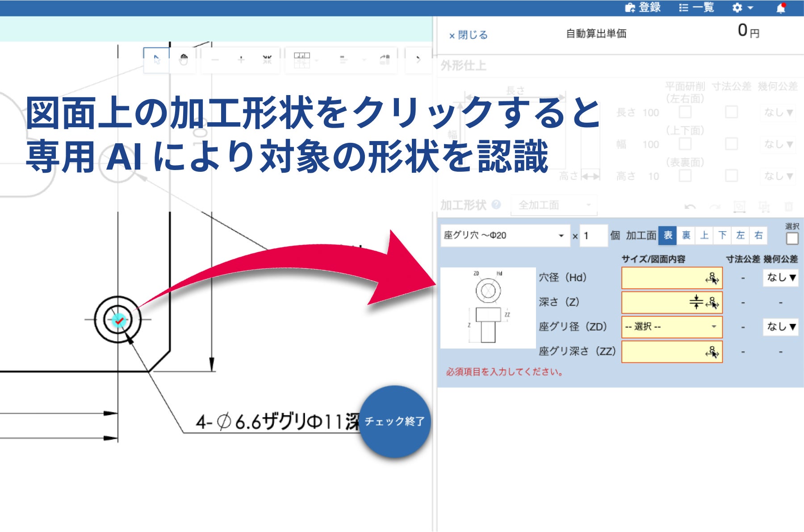Tick the 選択 checkbox of the shape card
This screenshot has height=532, width=804.
[792, 238]
